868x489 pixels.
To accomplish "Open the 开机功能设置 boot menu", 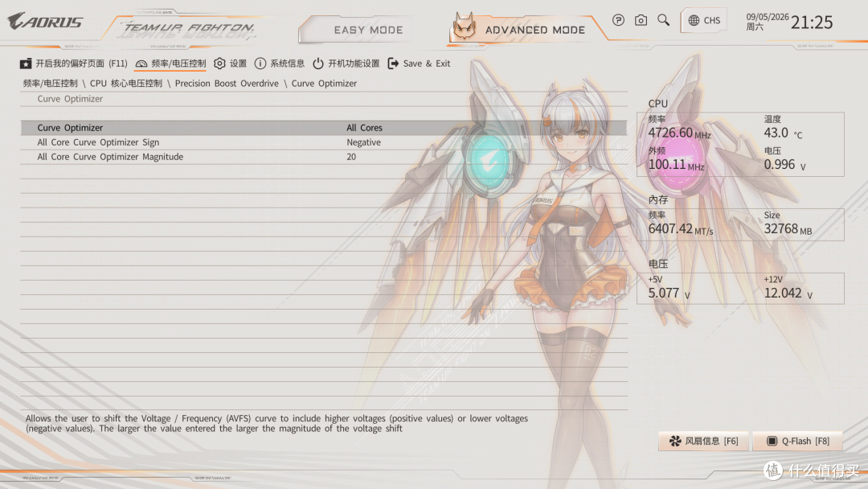I will point(346,64).
